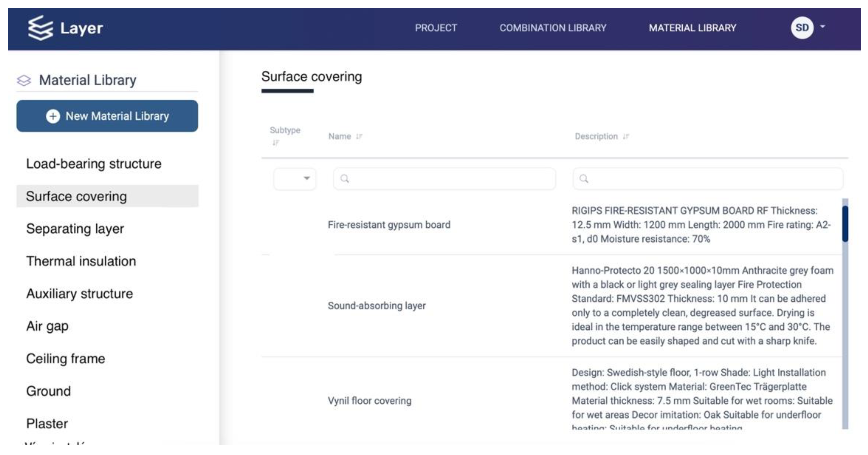
Task: Sort by Description column icon
Action: coord(626,137)
